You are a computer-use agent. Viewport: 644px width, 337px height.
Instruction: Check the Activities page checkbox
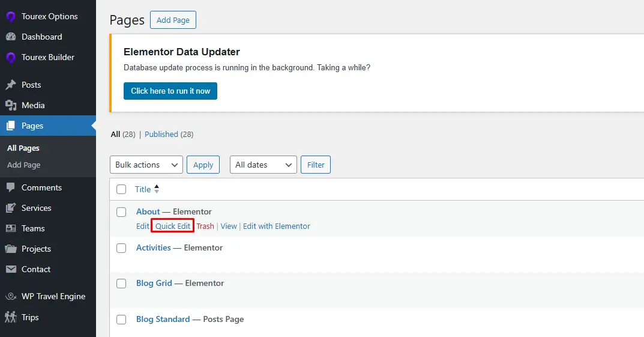click(x=121, y=248)
